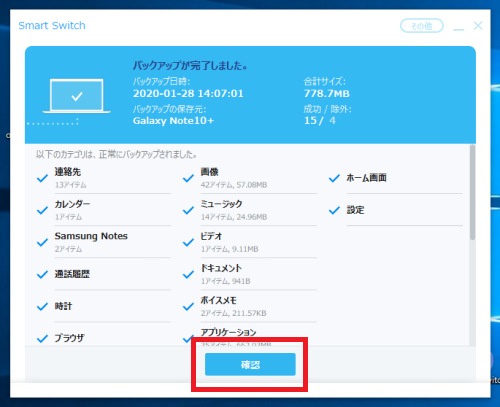Select the ボイスメモ category label
The height and width of the screenshot is (407, 500).
click(218, 300)
